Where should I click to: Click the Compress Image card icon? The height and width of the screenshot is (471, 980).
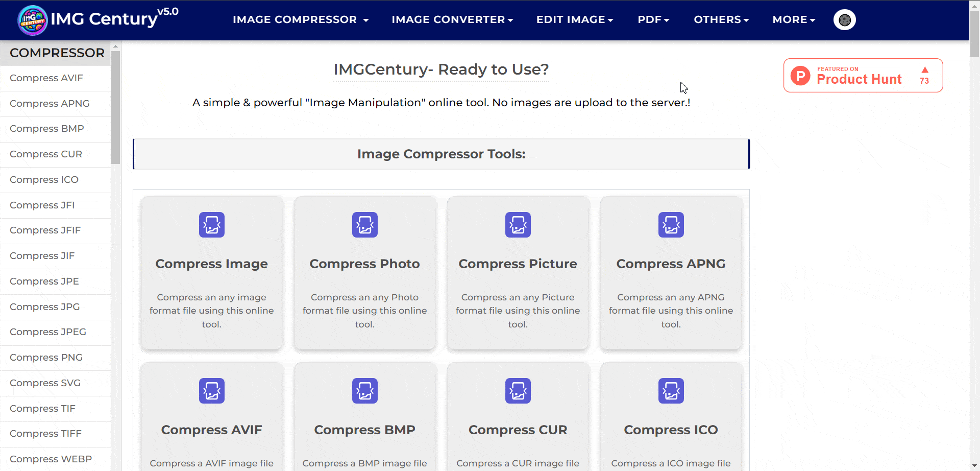click(x=212, y=225)
